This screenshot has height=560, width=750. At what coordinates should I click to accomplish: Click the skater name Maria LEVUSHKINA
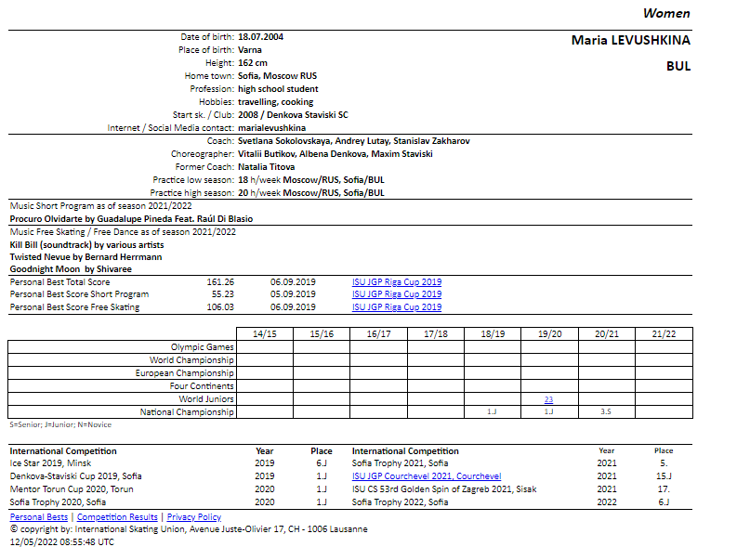630,41
